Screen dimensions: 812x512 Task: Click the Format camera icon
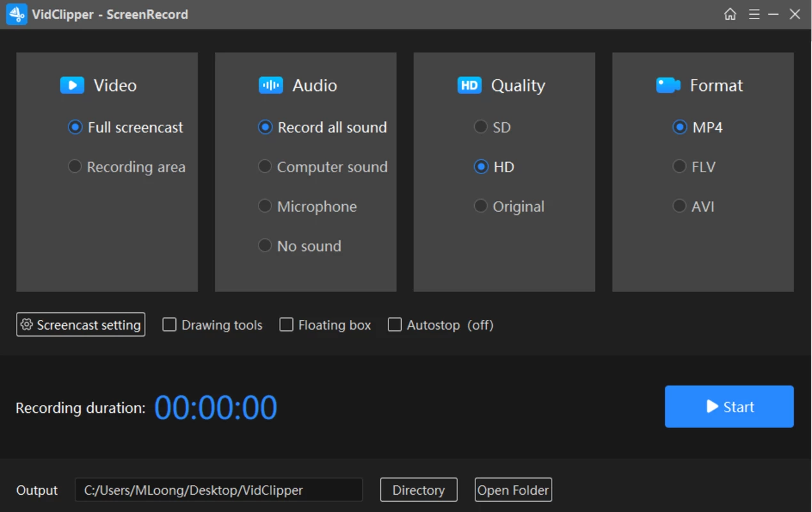tap(668, 85)
